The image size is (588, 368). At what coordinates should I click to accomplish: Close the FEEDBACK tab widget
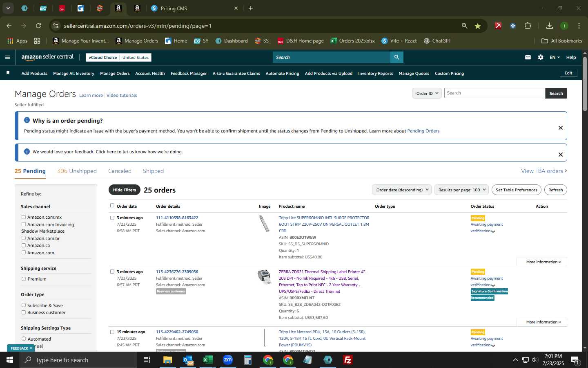(x=31, y=348)
